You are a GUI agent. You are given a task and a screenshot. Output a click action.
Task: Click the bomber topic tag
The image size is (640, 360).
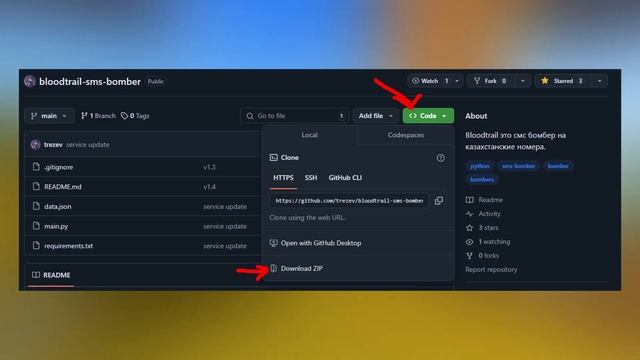tap(558, 166)
